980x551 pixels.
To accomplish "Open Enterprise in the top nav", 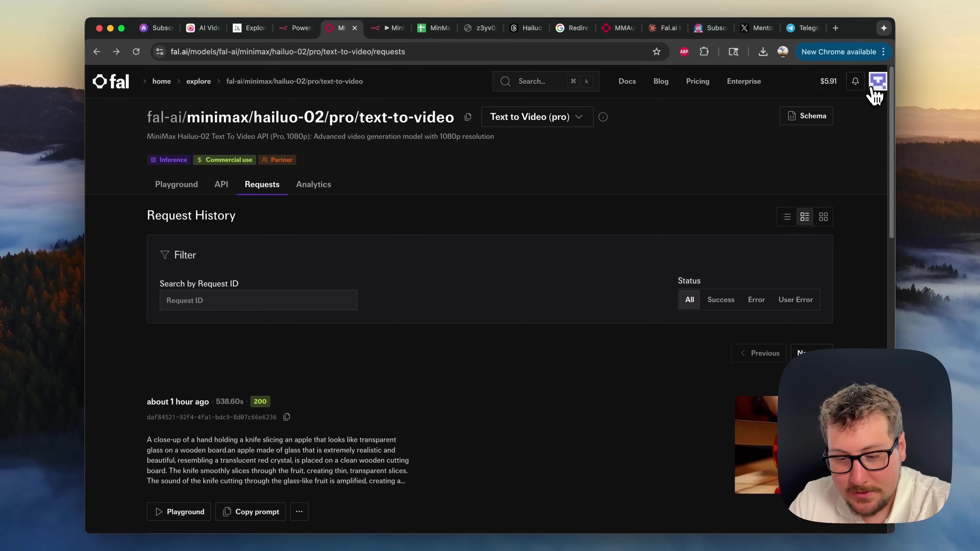I will click(x=744, y=81).
